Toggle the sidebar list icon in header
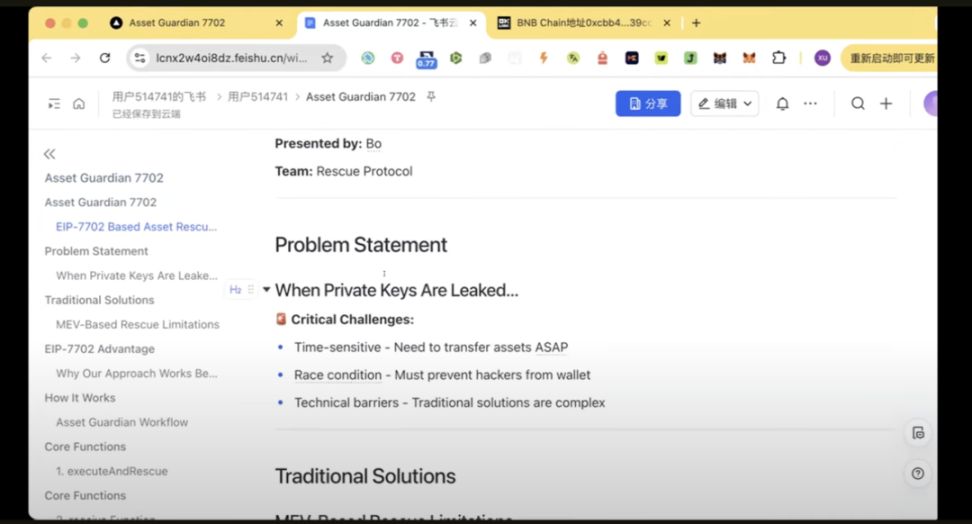972x524 pixels. click(54, 104)
